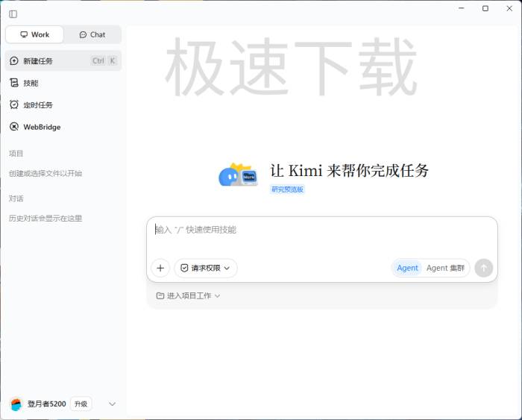
Task: Close the Kimi window
Action: tap(509, 8)
